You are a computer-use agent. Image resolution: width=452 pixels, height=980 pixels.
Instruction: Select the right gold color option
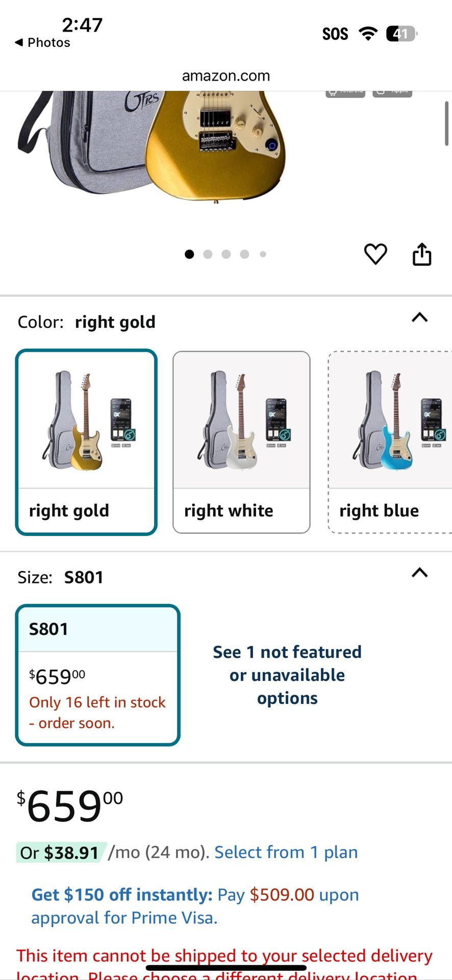click(x=86, y=442)
